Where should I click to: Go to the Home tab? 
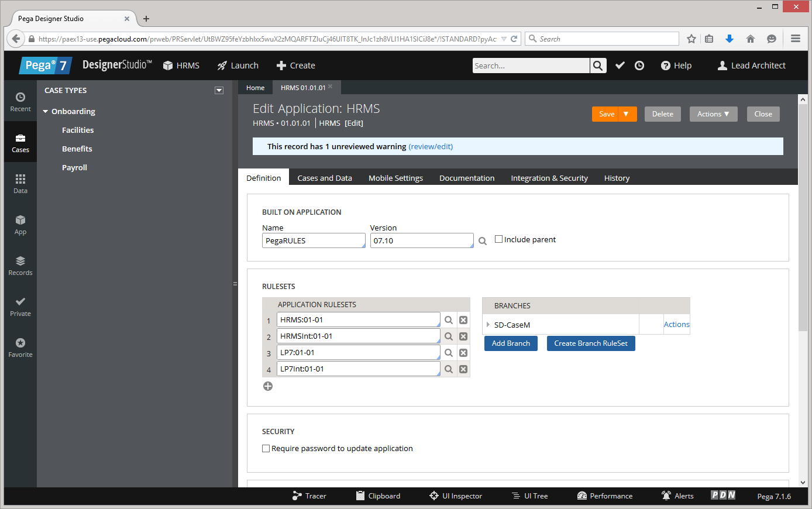pos(255,88)
